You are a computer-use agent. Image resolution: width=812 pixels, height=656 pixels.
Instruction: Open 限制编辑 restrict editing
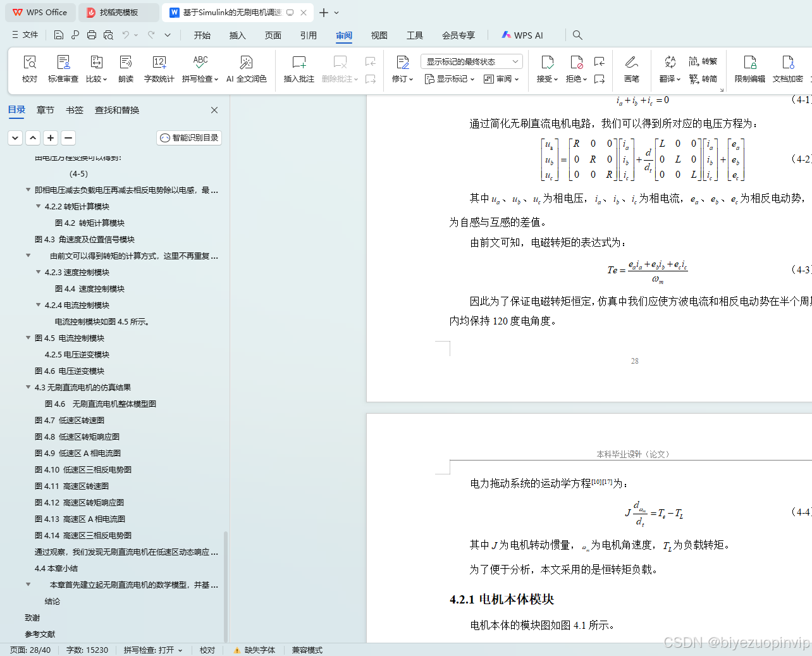point(749,68)
